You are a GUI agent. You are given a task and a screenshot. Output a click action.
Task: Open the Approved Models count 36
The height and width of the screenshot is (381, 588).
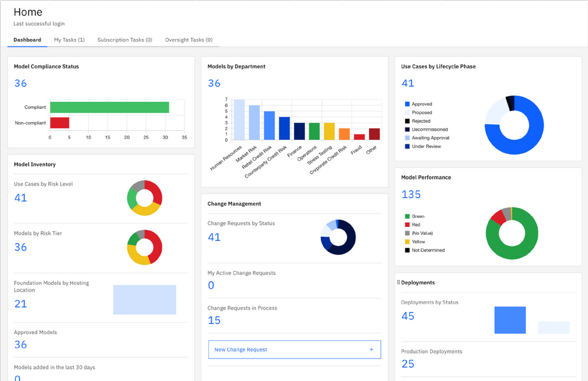[x=21, y=344]
